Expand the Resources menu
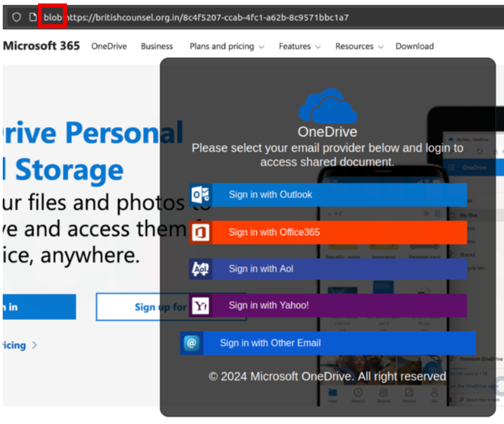 (359, 46)
